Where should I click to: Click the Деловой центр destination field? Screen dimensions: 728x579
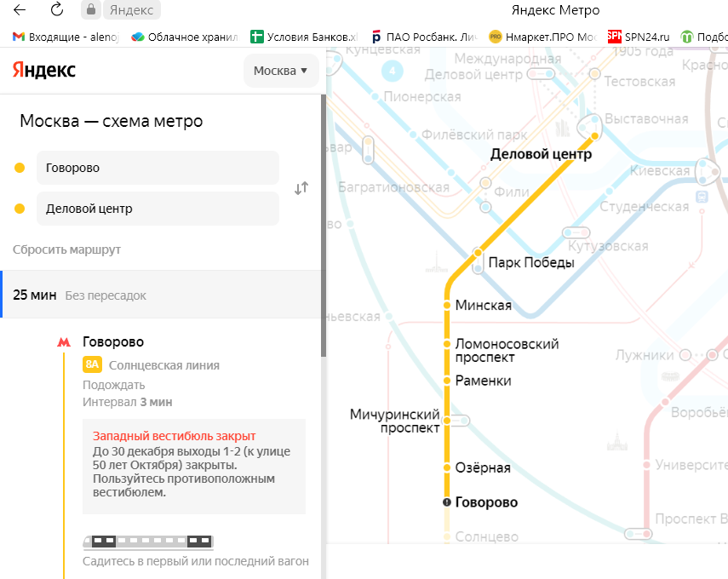158,209
